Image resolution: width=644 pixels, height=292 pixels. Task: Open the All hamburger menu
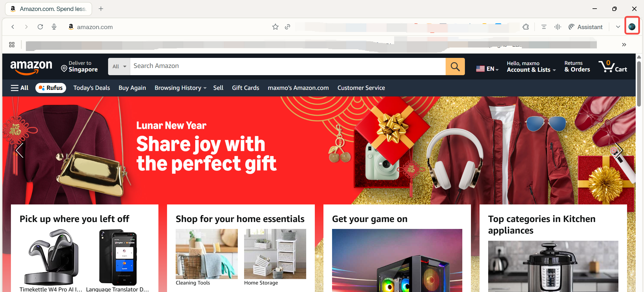[20, 88]
